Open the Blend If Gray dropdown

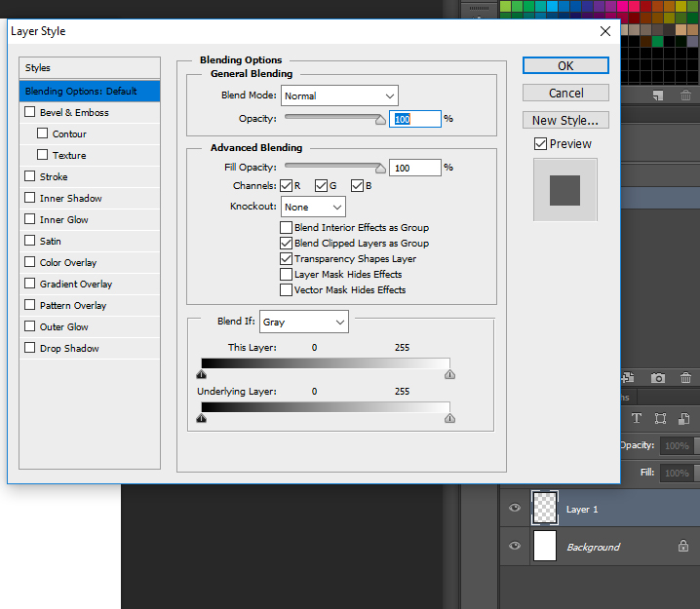[304, 323]
